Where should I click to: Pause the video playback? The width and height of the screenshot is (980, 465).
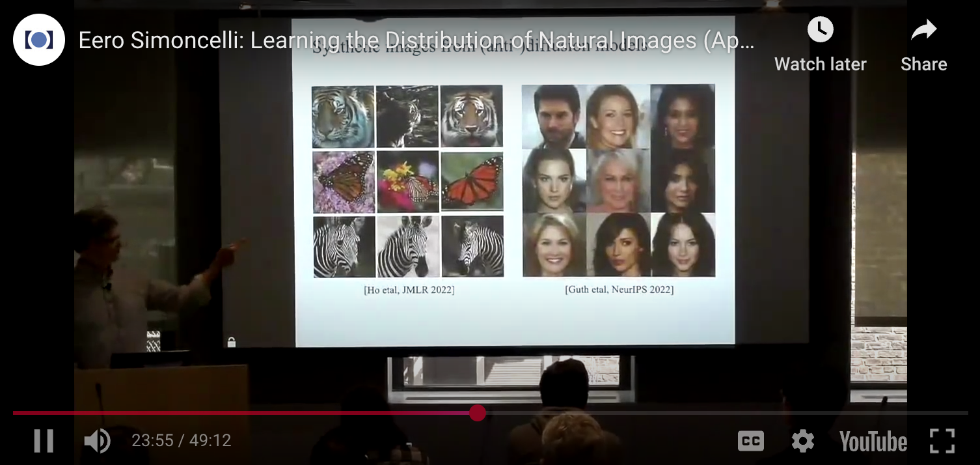pos(44,441)
